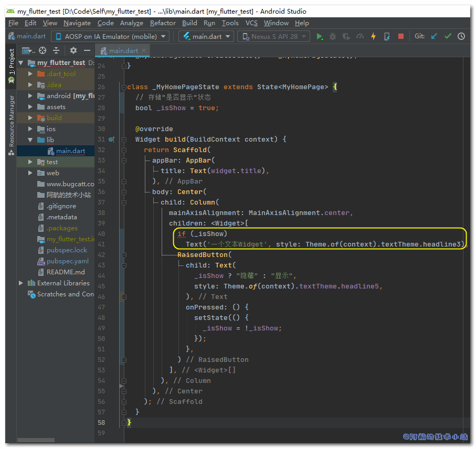Expand the android folder in project tree
This screenshot has width=476, height=449.
30,96
